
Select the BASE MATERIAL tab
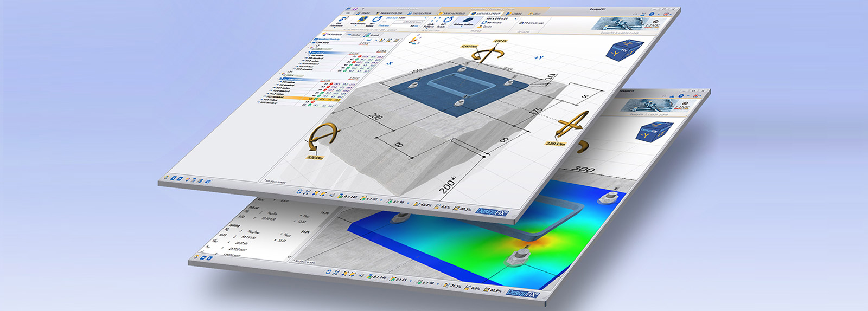pyautogui.click(x=452, y=14)
